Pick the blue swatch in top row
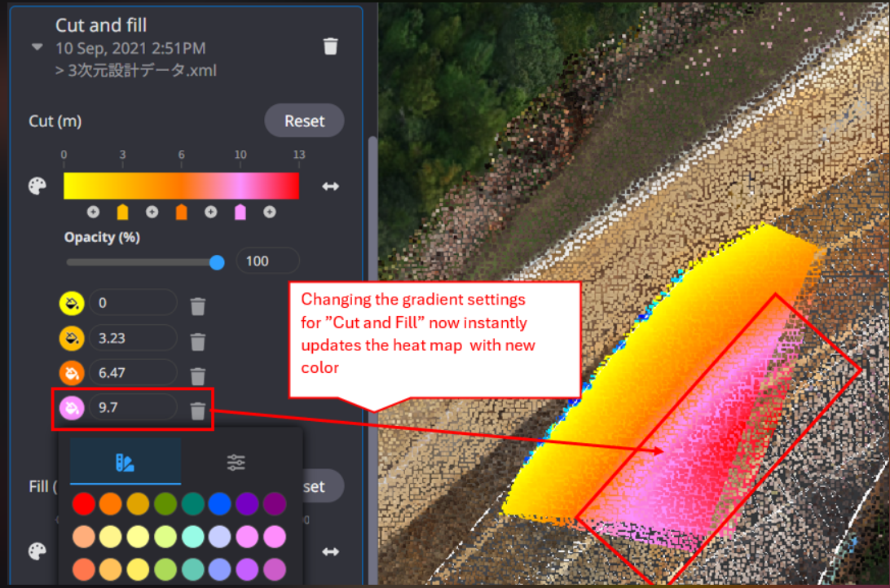 pyautogui.click(x=219, y=504)
